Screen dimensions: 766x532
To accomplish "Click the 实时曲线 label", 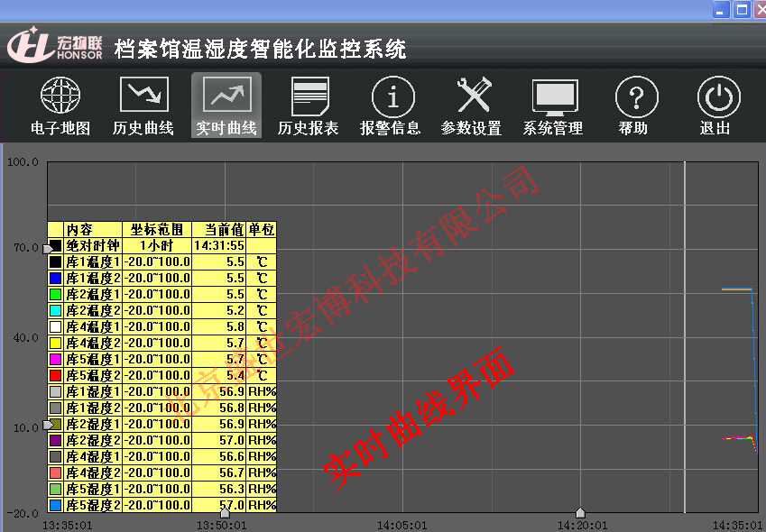I will coord(226,128).
